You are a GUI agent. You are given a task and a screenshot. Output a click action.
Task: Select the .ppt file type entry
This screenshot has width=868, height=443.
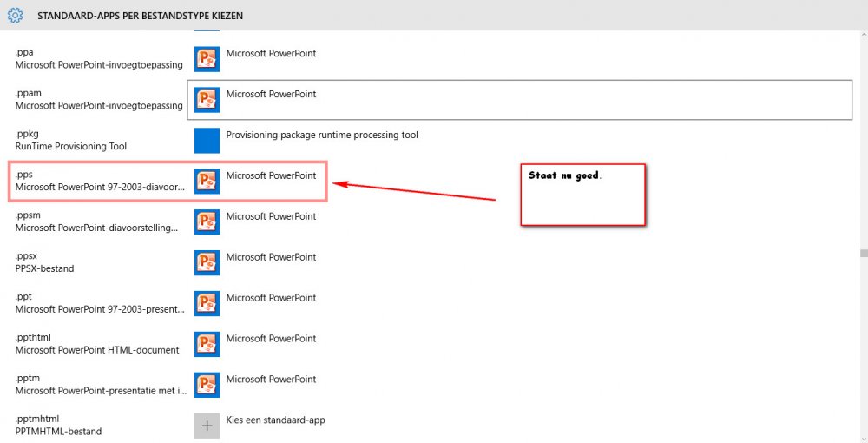coord(87,304)
